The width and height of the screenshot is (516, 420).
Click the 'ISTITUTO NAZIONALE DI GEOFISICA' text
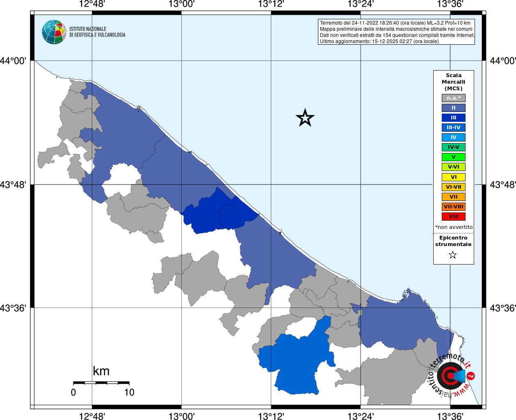tap(97, 32)
